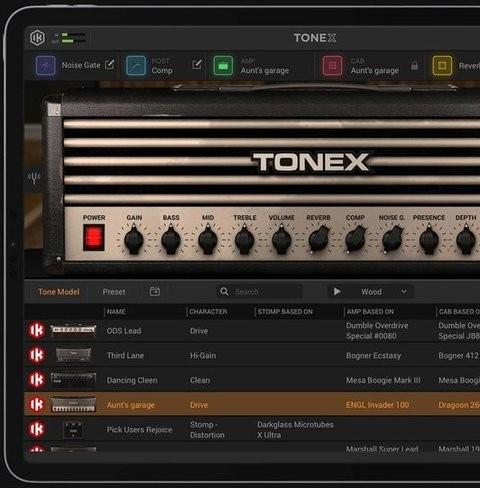Image resolution: width=480 pixels, height=488 pixels.
Task: Click the Hi-Gain character cell
Action: pos(203,356)
